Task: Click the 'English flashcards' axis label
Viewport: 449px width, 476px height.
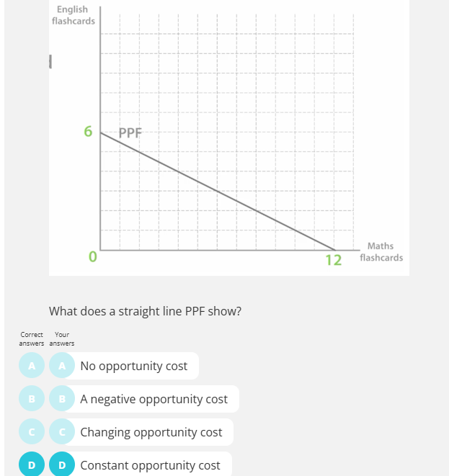Action: tap(73, 15)
